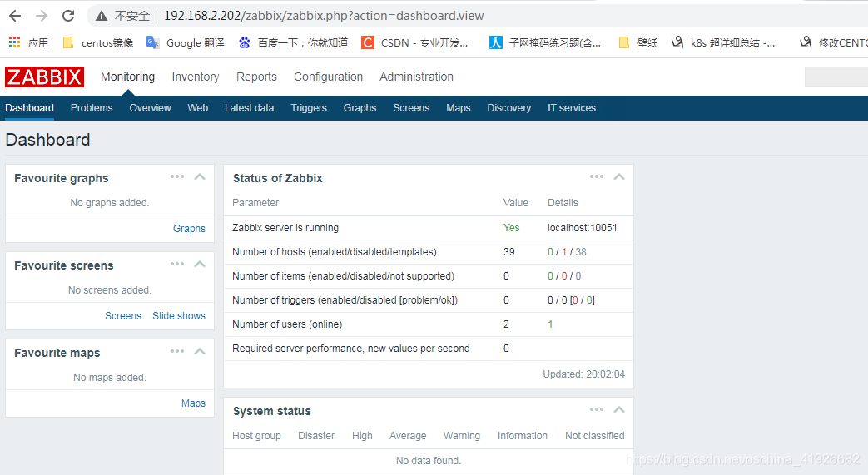
Task: Select the Dashboard submenu tab
Action: point(29,108)
